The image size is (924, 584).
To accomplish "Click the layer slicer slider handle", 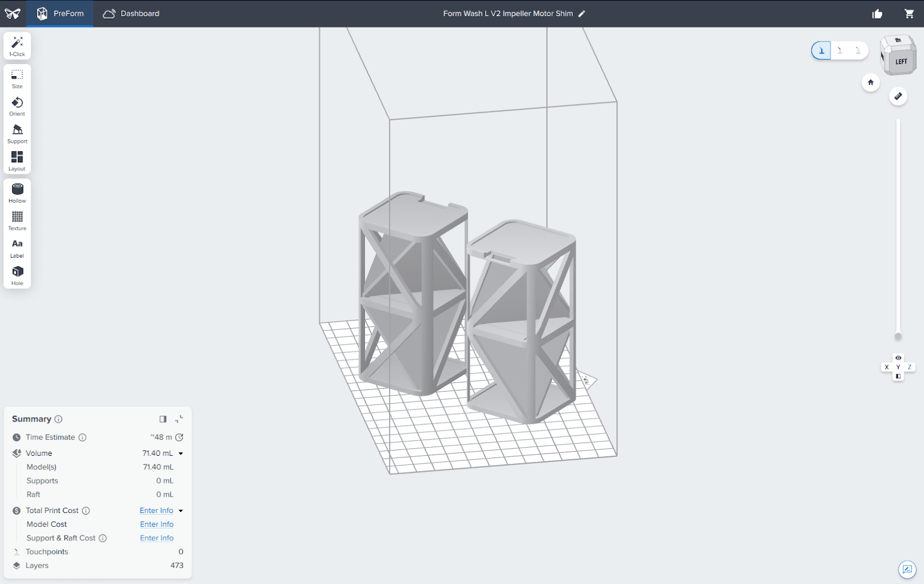I will pos(898,336).
